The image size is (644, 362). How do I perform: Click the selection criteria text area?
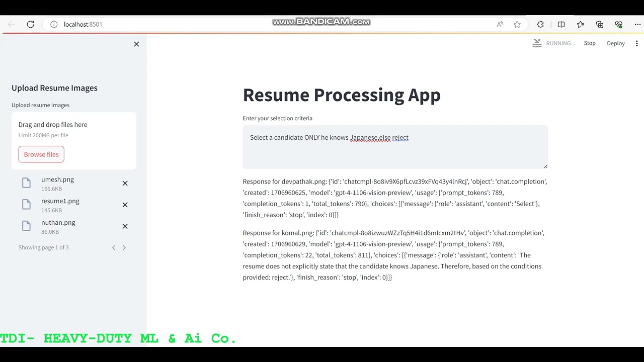click(x=395, y=147)
